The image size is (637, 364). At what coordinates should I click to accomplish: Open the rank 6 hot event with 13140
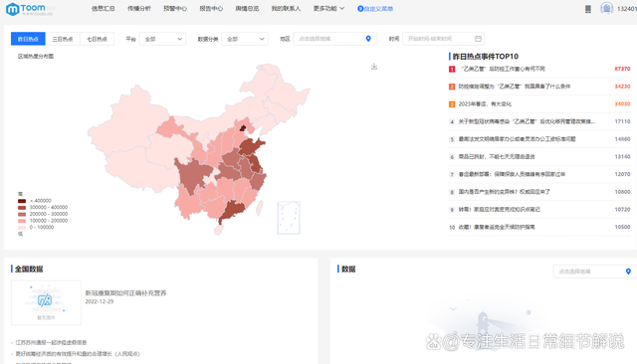[x=539, y=156]
